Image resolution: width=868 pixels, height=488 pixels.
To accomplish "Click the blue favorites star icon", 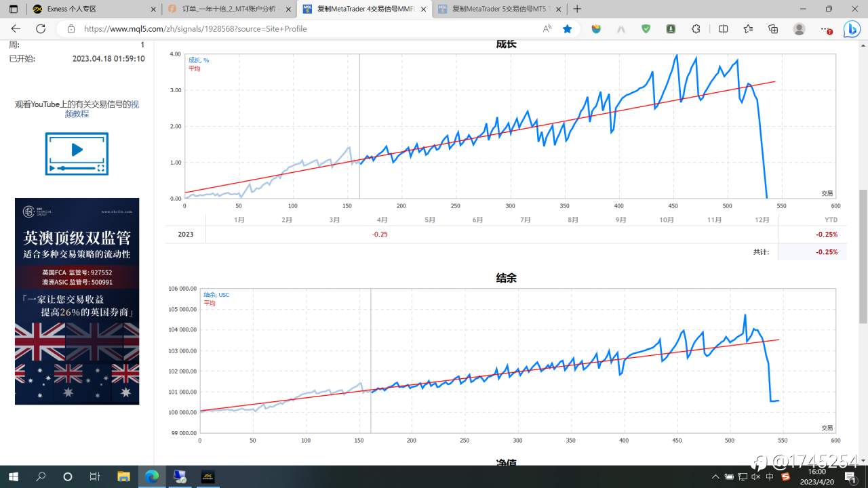I will click(x=567, y=29).
